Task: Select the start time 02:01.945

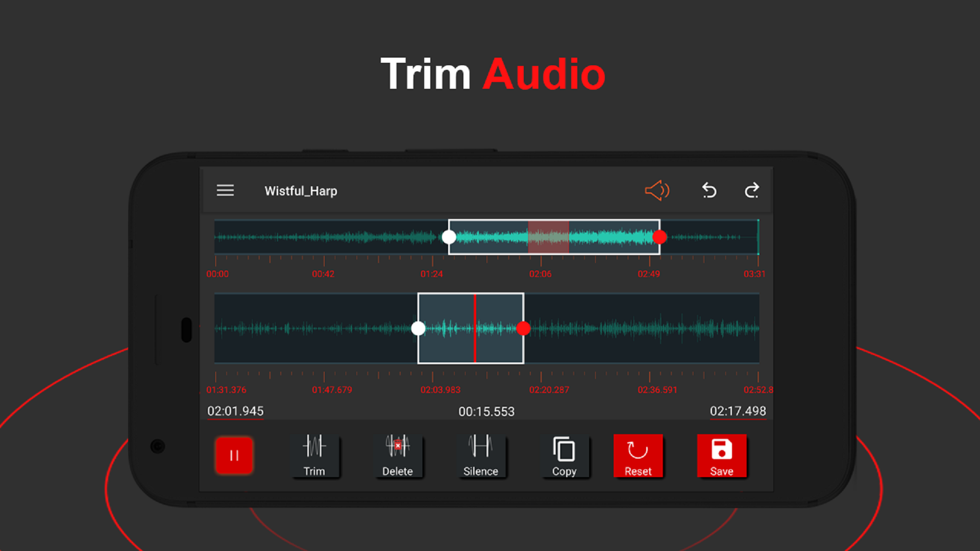Action: click(235, 411)
